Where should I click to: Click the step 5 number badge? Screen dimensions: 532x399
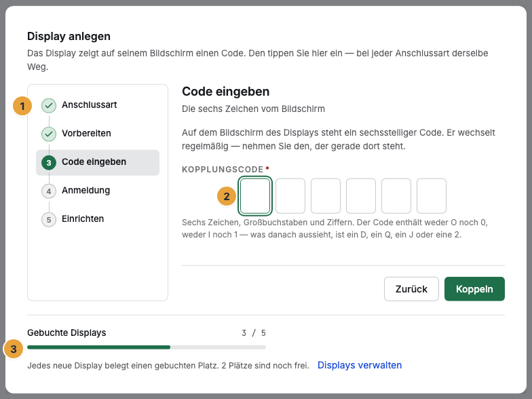[x=49, y=220]
